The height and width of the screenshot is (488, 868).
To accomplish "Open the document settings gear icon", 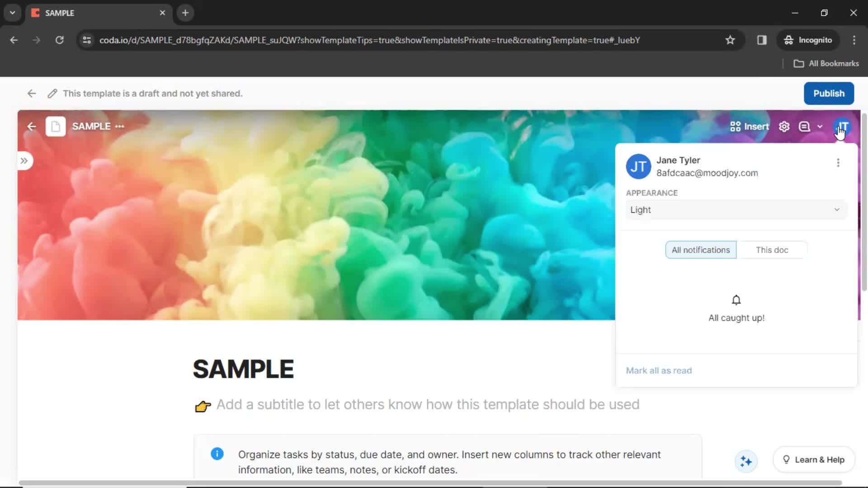I will tap(784, 127).
